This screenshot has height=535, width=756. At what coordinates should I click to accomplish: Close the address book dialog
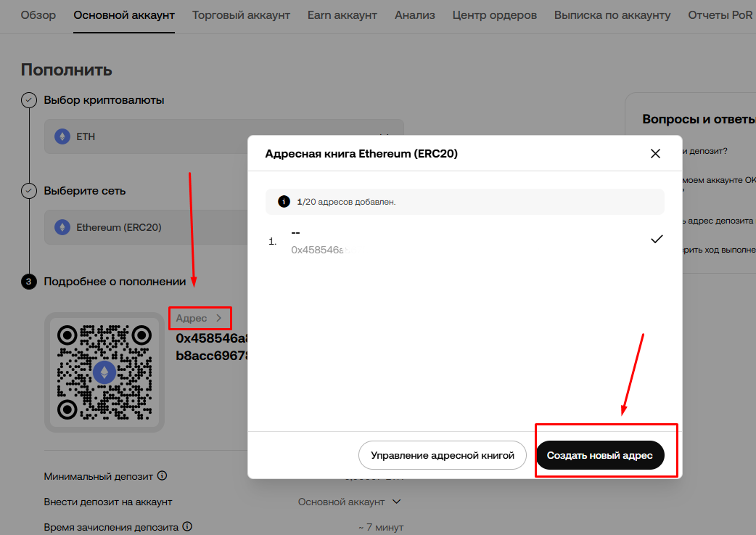point(655,153)
